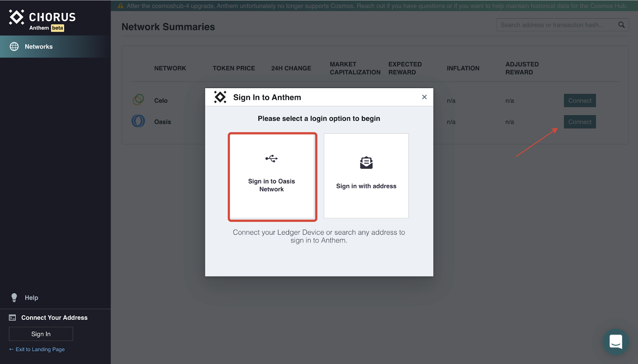Click the envelope address icon
This screenshot has height=364, width=638.
coord(366,163)
